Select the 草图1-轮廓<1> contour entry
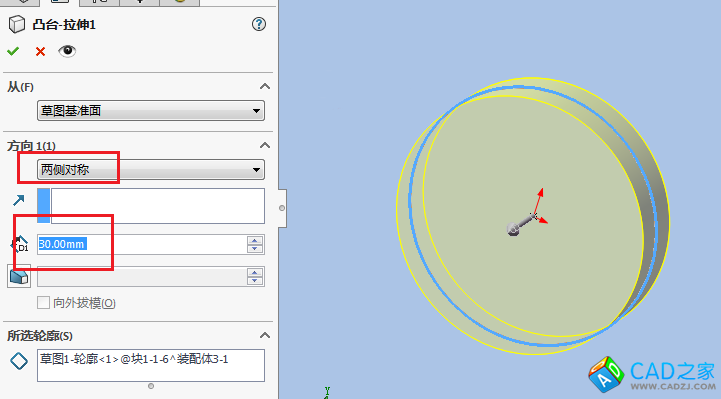This screenshot has width=721, height=399. tap(134, 359)
